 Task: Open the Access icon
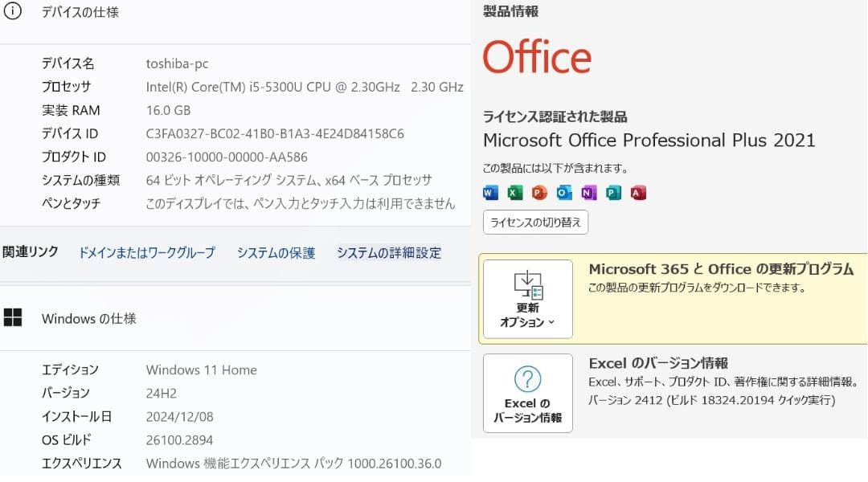[639, 193]
